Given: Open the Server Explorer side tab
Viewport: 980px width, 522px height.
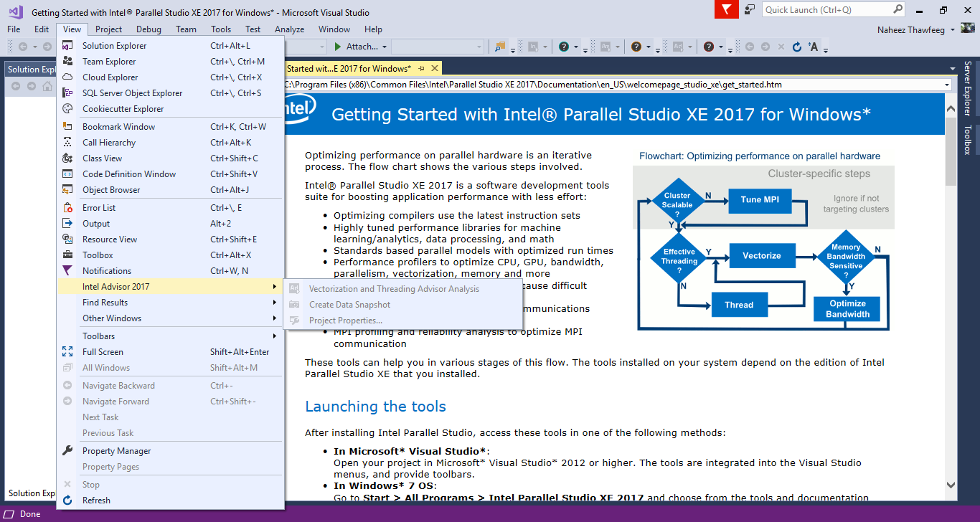Looking at the screenshot, I should click(x=967, y=88).
